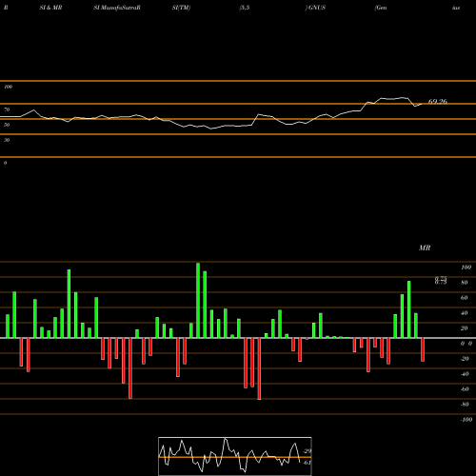Click the 0.75 value near the MR axis
Image resolution: width=476 pixels, height=476 pixels.
click(441, 280)
